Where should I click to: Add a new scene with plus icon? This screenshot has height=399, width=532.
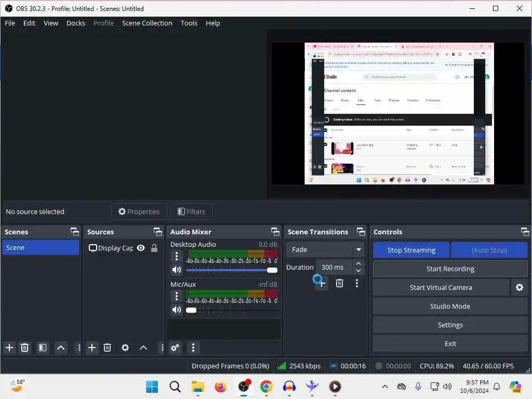tap(9, 348)
